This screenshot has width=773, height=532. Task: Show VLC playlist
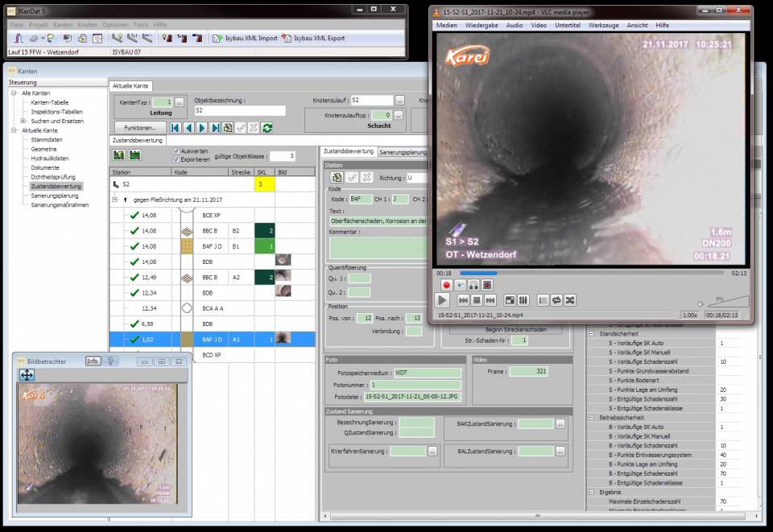pyautogui.click(x=543, y=300)
